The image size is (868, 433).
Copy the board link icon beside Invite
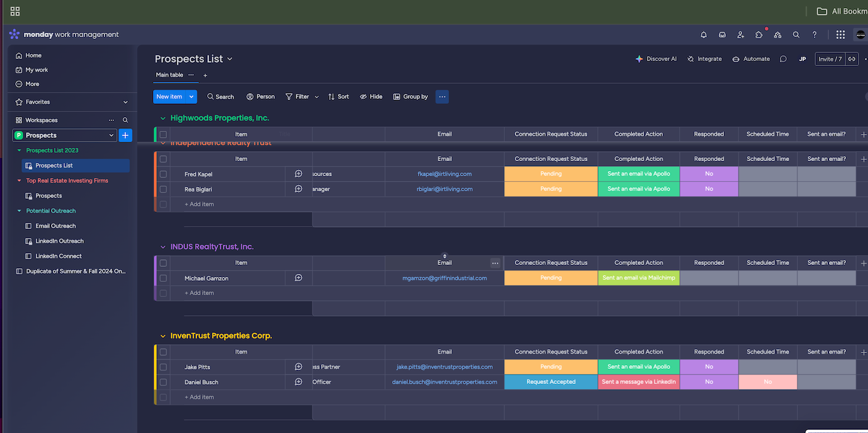(x=852, y=59)
